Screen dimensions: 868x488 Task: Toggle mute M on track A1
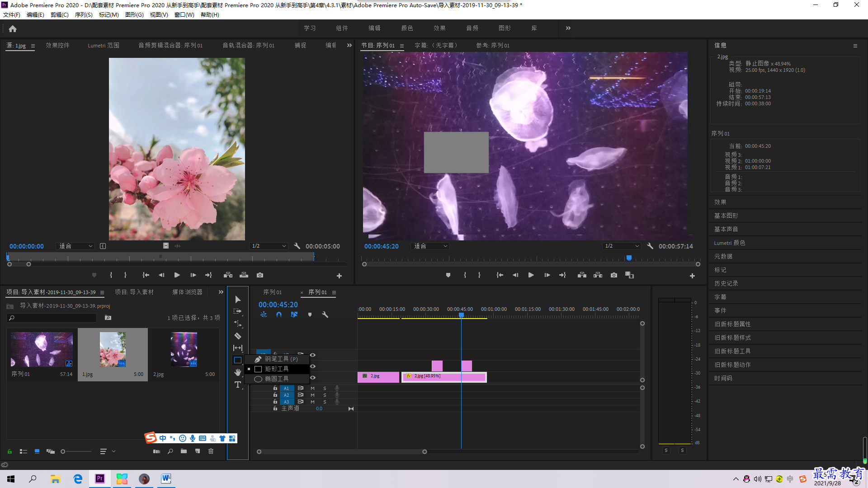tap(312, 388)
